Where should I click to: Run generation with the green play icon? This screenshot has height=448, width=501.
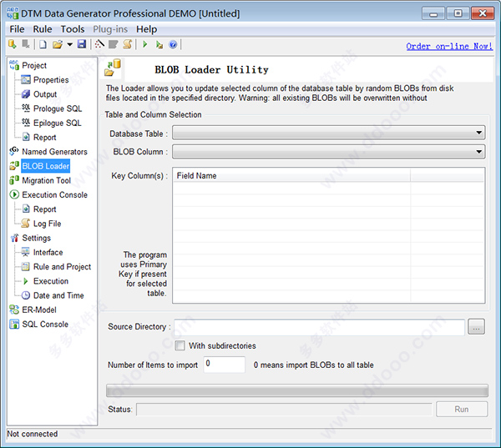[145, 44]
